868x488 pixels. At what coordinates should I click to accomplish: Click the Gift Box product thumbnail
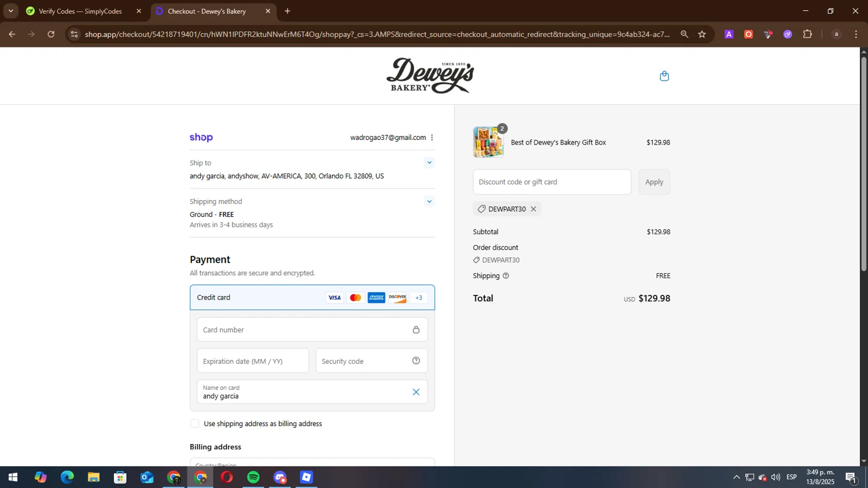coord(488,142)
